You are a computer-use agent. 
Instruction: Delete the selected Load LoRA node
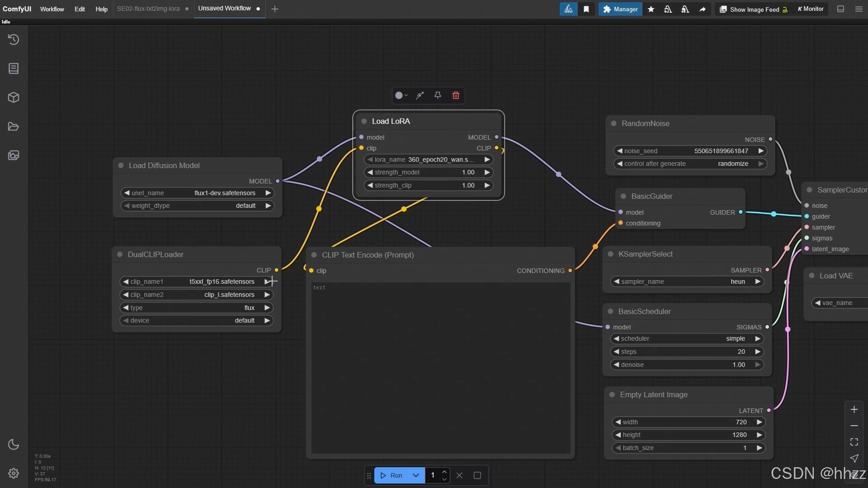(x=456, y=95)
